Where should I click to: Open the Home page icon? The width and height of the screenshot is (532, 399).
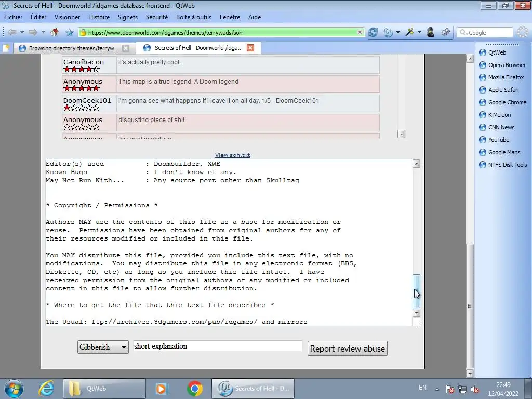pos(54,32)
